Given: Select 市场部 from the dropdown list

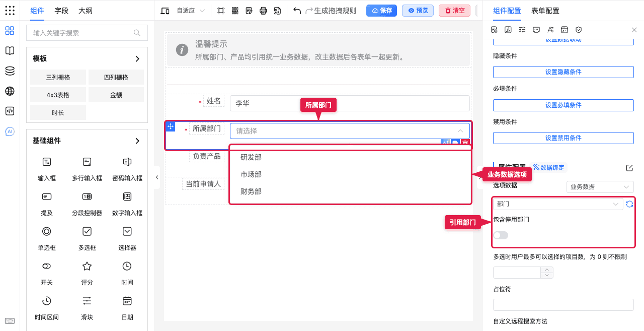Looking at the screenshot, I should click(350, 174).
